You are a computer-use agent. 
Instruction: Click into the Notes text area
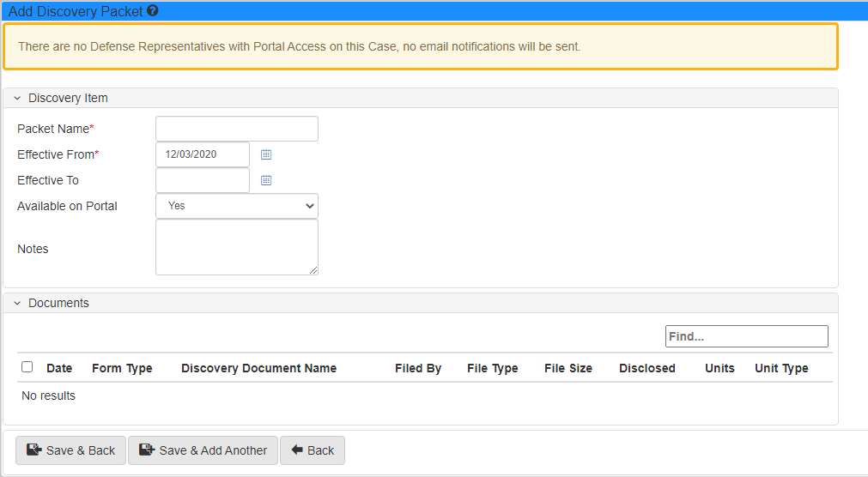237,247
